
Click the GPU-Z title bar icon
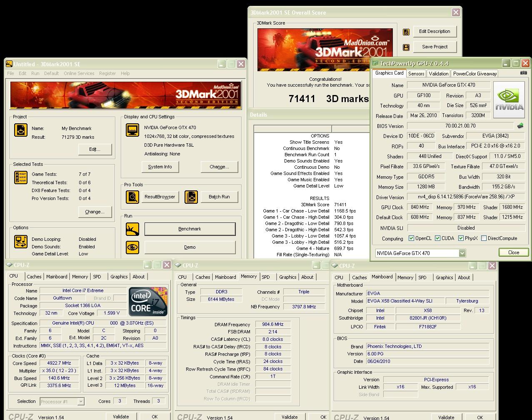(x=375, y=63)
